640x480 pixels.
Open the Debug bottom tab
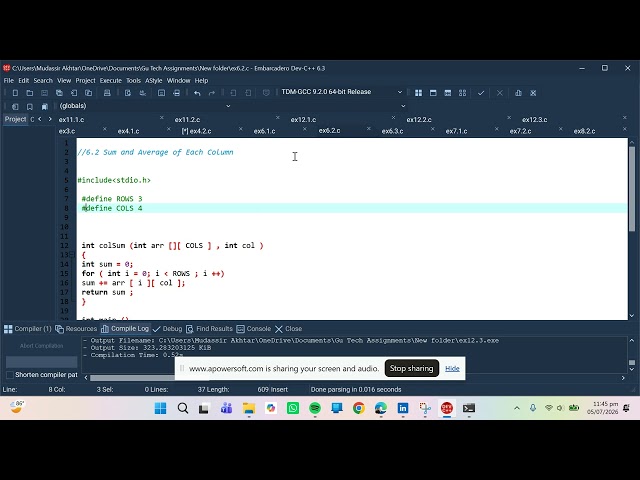click(167, 329)
